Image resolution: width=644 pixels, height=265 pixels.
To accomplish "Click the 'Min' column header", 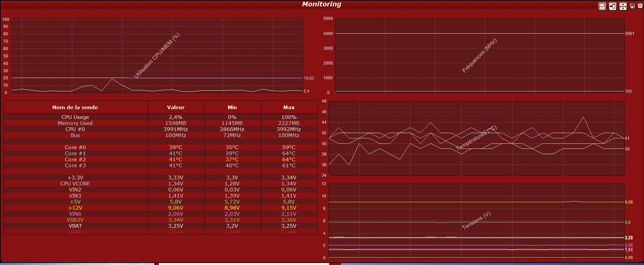I will [x=232, y=107].
